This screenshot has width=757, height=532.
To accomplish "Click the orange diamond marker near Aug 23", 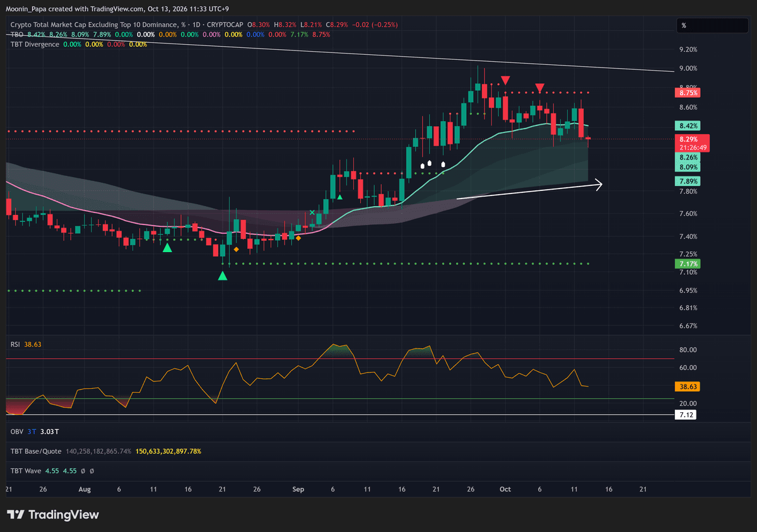I will click(236, 250).
